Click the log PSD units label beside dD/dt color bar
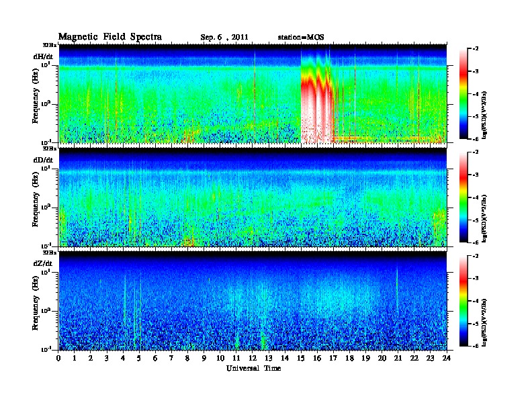This screenshot has width=532, height=411. click(486, 219)
